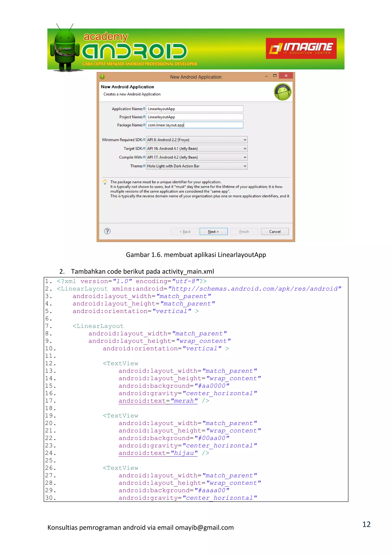Click the underlined code android:text="hijau"
392x555 pixels.
(x=158, y=453)
